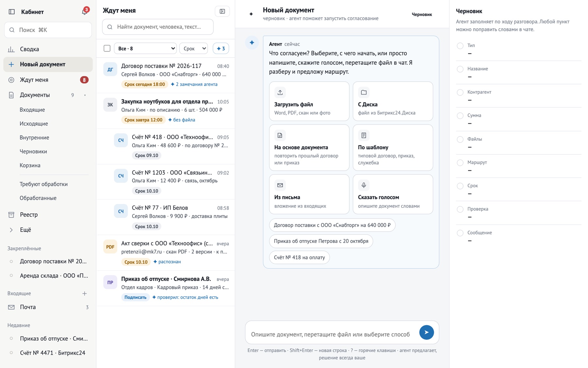Screen dimensions: 588x368
Task: Click the folder icon in С Диска card
Action: (364, 93)
